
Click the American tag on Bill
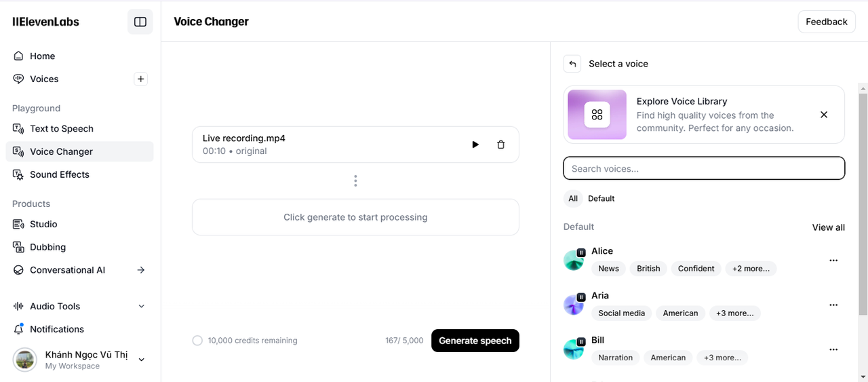tap(668, 358)
